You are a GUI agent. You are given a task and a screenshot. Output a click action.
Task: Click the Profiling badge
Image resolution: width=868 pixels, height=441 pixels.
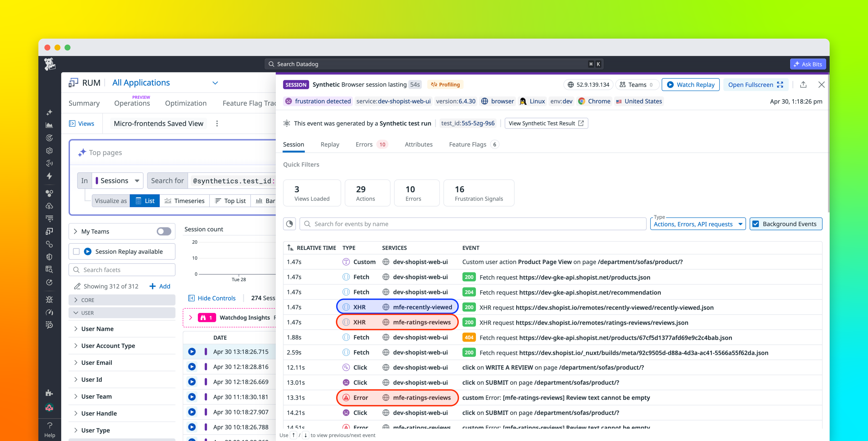tap(445, 85)
